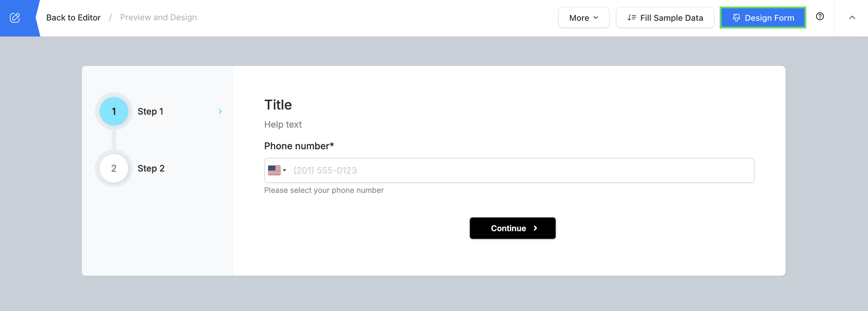Click the sort icon on Fill Sample Data
The width and height of the screenshot is (868, 311).
[631, 18]
